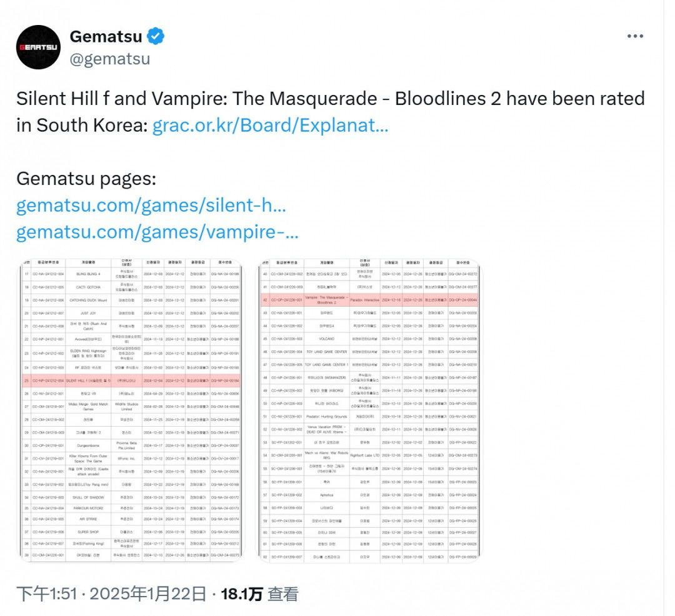
Task: Open the Gematsu display name profile link
Action: coord(106,37)
